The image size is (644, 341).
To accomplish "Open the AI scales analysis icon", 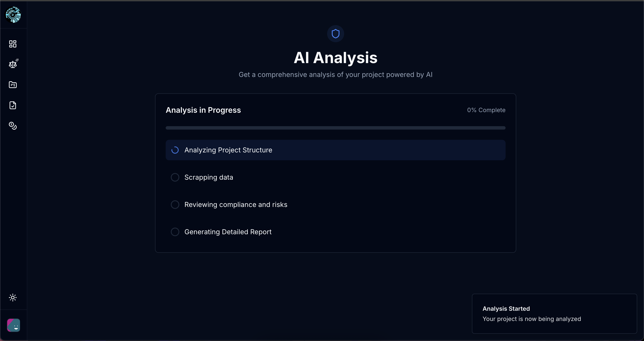I will [13, 64].
